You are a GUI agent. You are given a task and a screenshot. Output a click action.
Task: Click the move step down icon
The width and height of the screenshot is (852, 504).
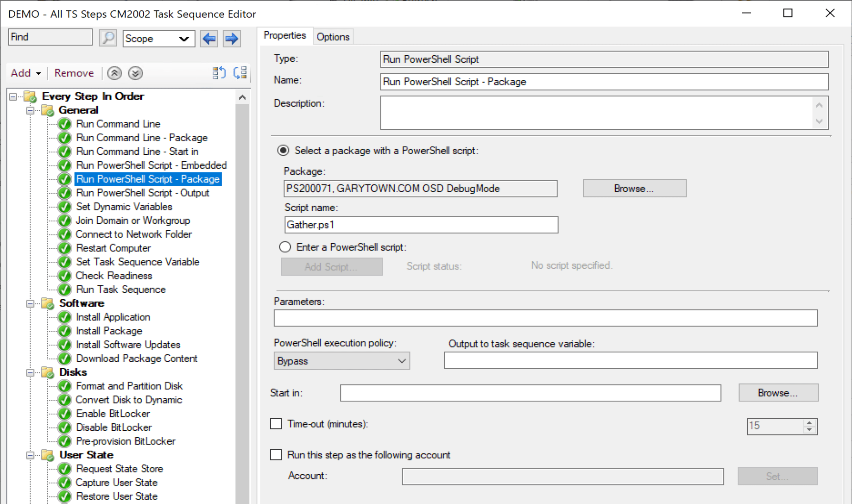point(135,73)
